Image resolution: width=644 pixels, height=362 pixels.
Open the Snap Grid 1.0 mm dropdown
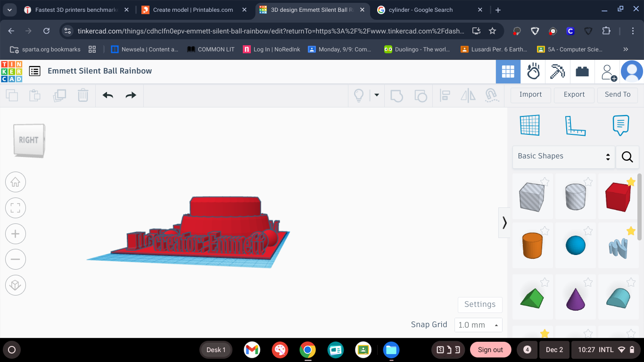[x=478, y=325]
